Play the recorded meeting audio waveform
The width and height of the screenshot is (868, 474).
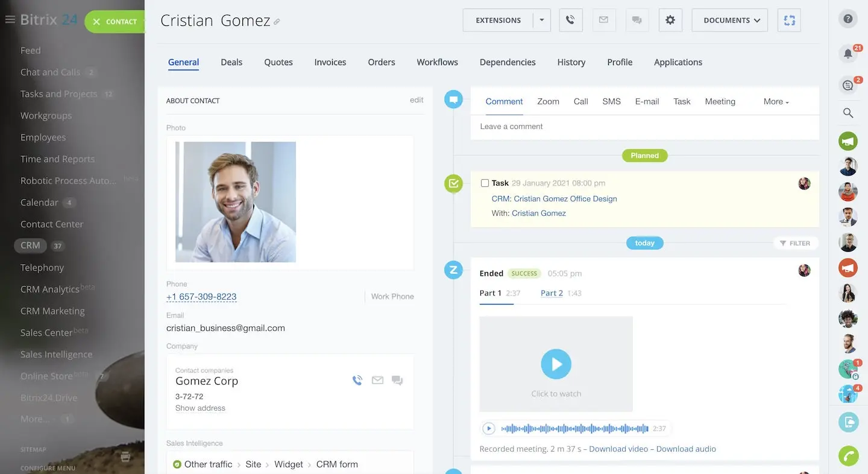pos(489,429)
